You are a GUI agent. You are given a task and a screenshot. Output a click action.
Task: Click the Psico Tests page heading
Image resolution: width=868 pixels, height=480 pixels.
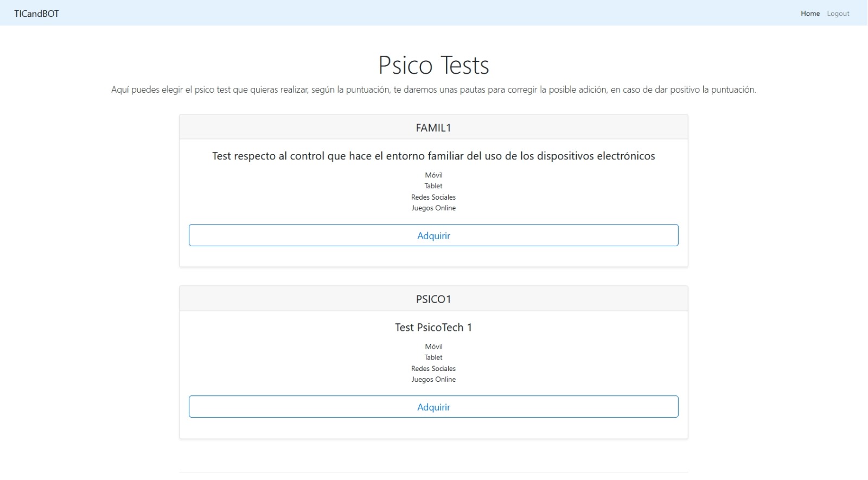click(x=433, y=65)
